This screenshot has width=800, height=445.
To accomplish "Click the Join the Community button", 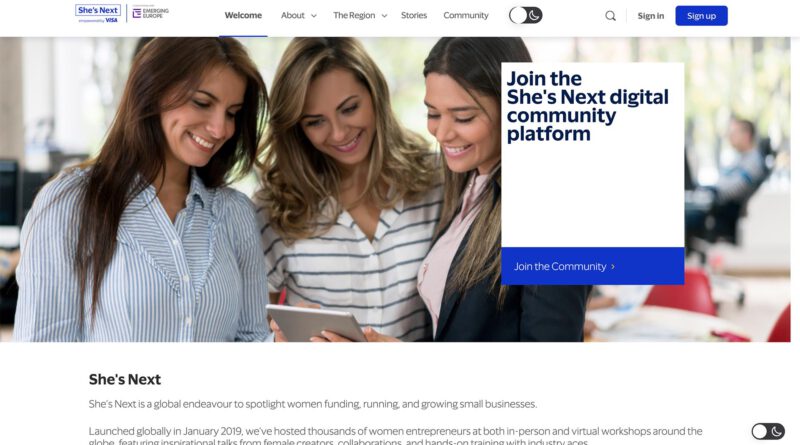I will tap(592, 266).
